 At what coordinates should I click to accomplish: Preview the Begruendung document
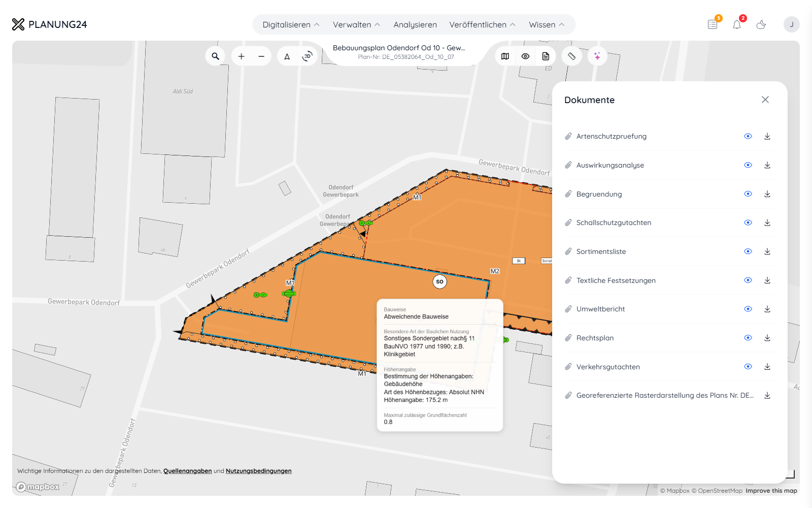[x=748, y=194]
